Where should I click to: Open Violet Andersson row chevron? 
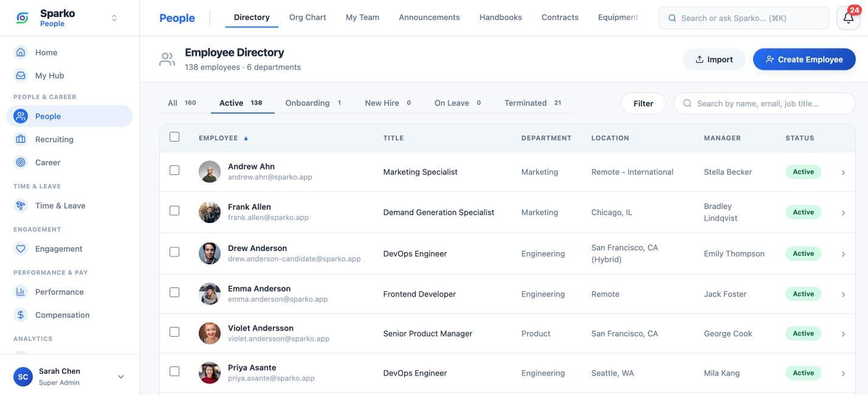click(843, 334)
